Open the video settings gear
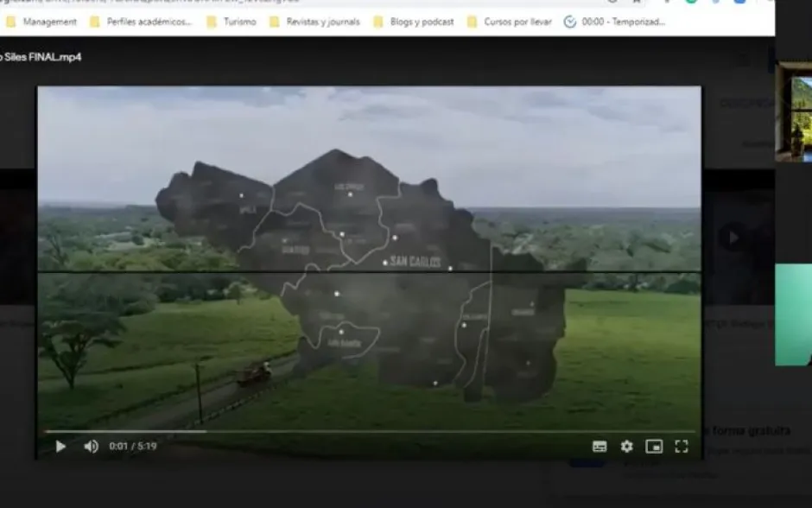 627,447
